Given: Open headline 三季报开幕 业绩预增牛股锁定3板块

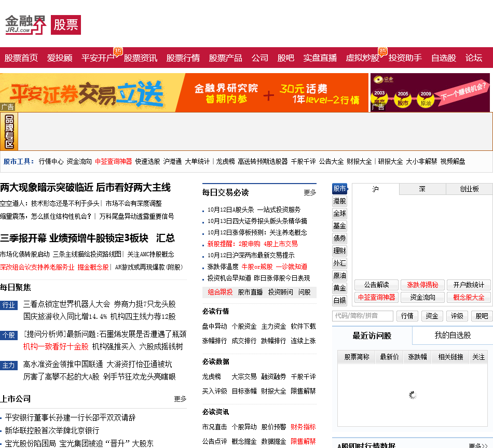Looking at the screenshot, I should [x=74, y=238].
